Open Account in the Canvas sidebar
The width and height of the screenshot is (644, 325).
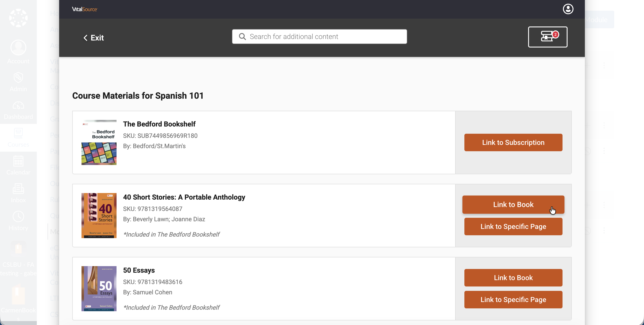tap(18, 52)
